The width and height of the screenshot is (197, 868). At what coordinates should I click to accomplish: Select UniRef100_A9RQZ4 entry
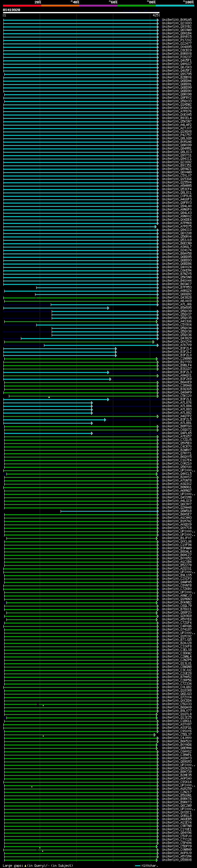click(177, 291)
